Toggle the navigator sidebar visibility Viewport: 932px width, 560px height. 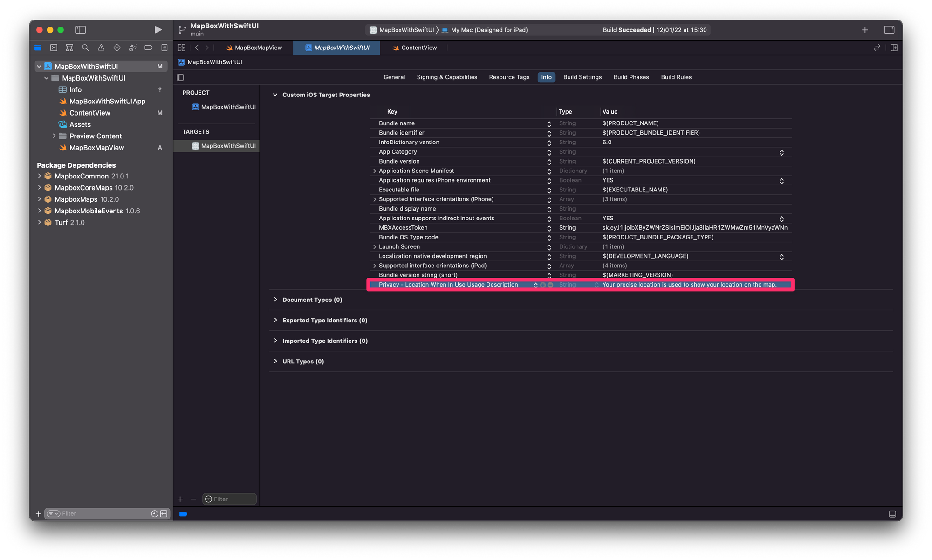point(81,30)
